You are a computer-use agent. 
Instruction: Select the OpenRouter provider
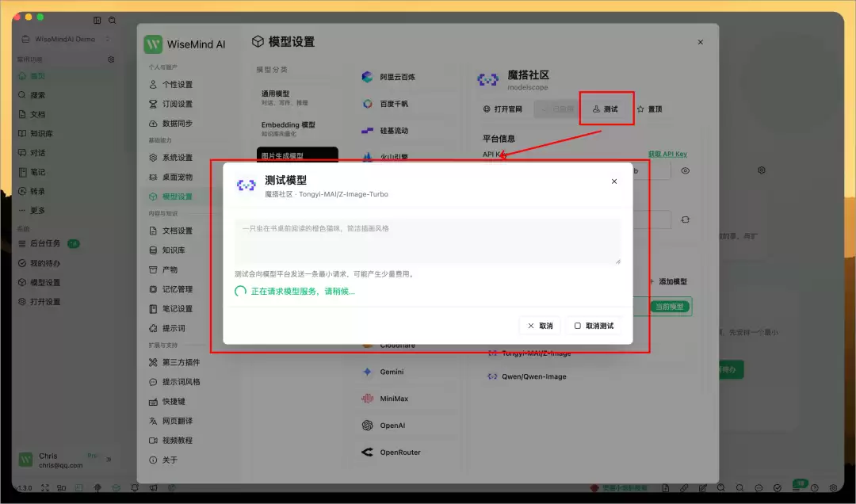(408, 452)
